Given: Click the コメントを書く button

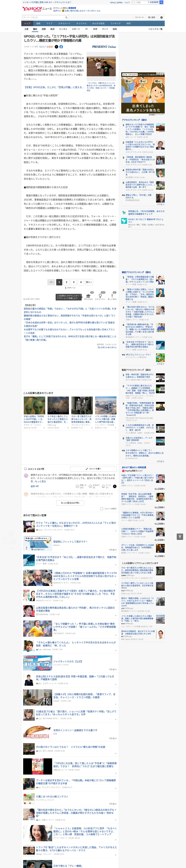Looking at the screenshot, I should pyautogui.click(x=93, y=469).
